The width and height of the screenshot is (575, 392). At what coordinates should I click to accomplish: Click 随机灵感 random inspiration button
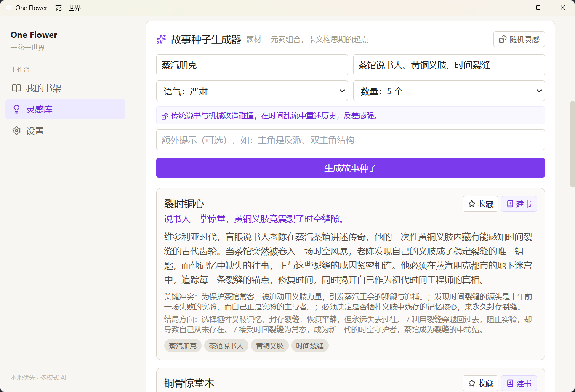point(519,39)
